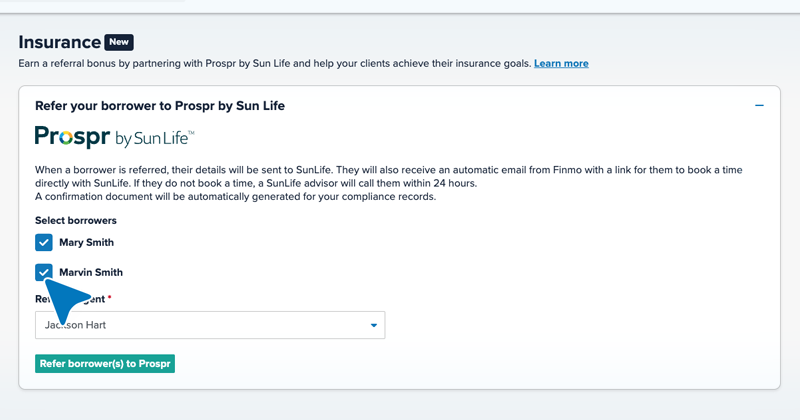Click the Refer borrower(s) to Prospr button
The width and height of the screenshot is (800, 420).
pos(105,364)
